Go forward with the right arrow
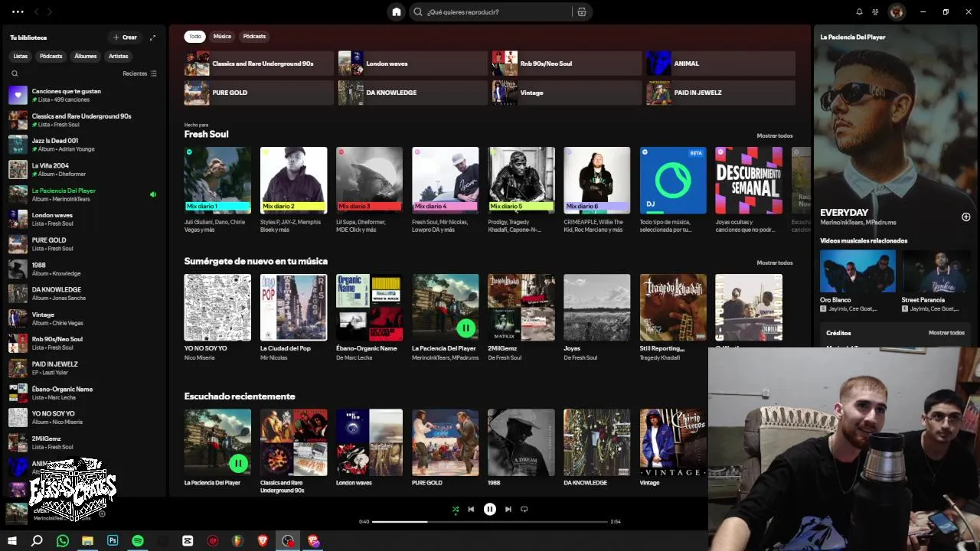 50,11
